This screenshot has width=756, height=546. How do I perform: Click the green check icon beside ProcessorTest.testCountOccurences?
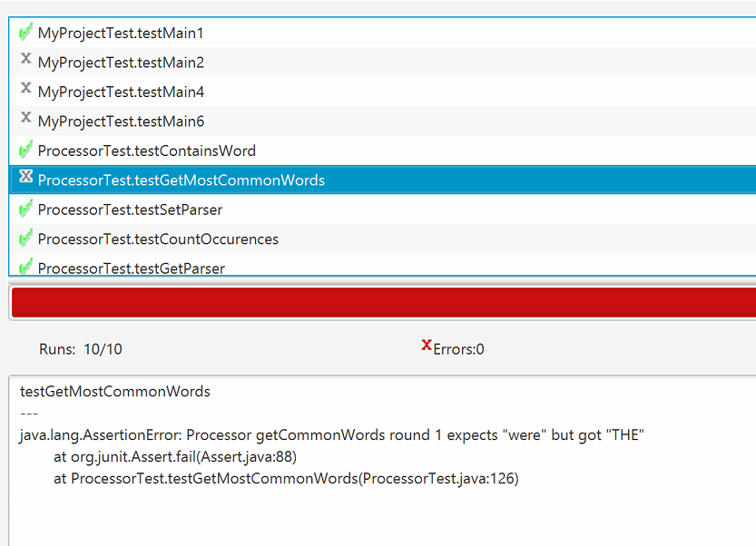click(x=25, y=238)
